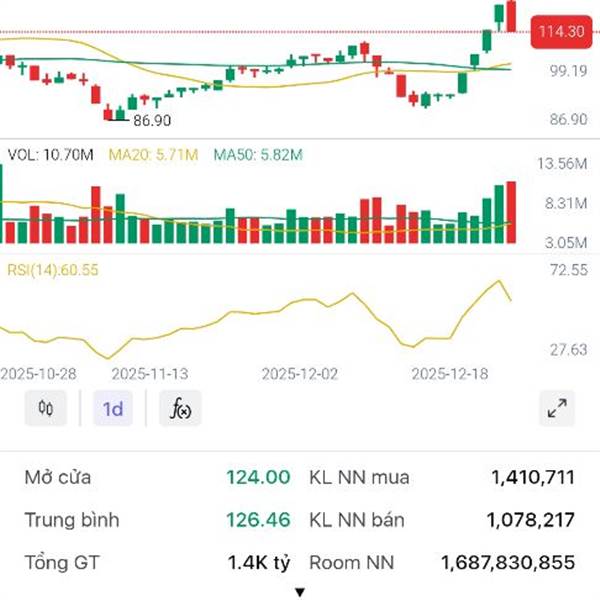Image resolution: width=600 pixels, height=600 pixels.
Task: Tap the Mở cửa label
Action: tap(58, 478)
